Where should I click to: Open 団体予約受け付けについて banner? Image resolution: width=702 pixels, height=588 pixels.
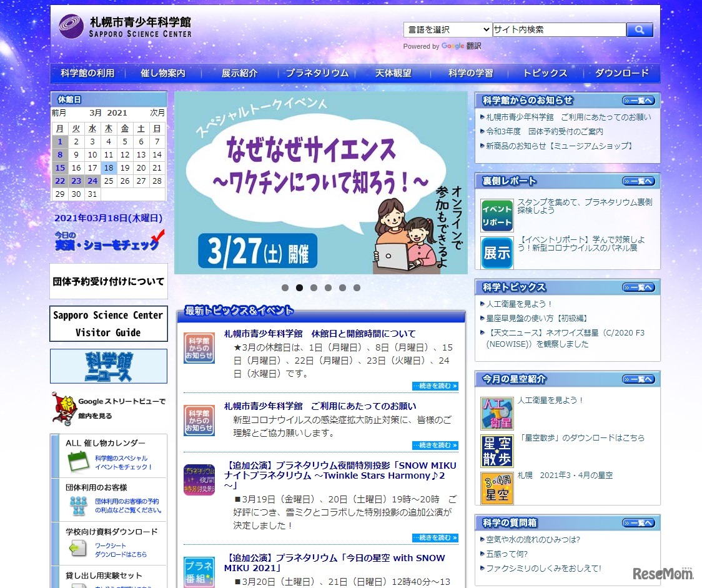pos(109,281)
